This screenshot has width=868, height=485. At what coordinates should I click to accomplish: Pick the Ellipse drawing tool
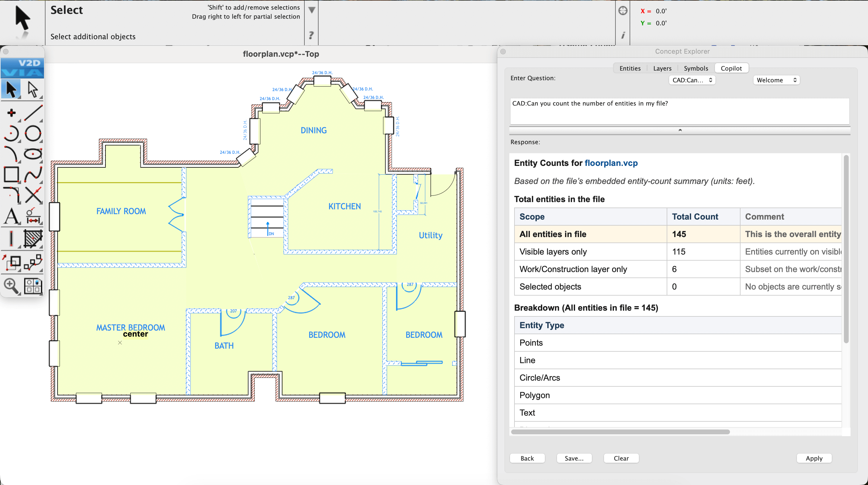[33, 154]
